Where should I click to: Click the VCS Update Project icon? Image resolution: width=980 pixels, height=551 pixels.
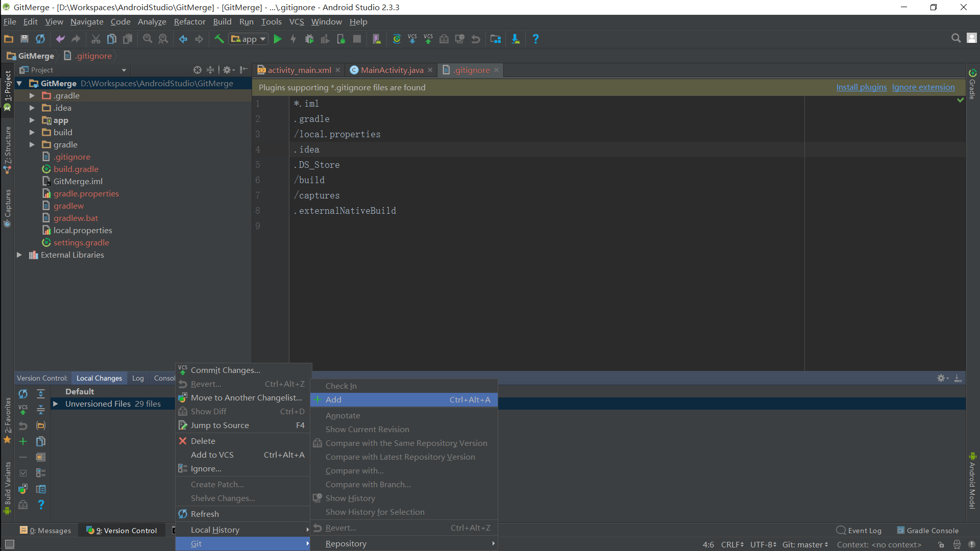tap(412, 39)
